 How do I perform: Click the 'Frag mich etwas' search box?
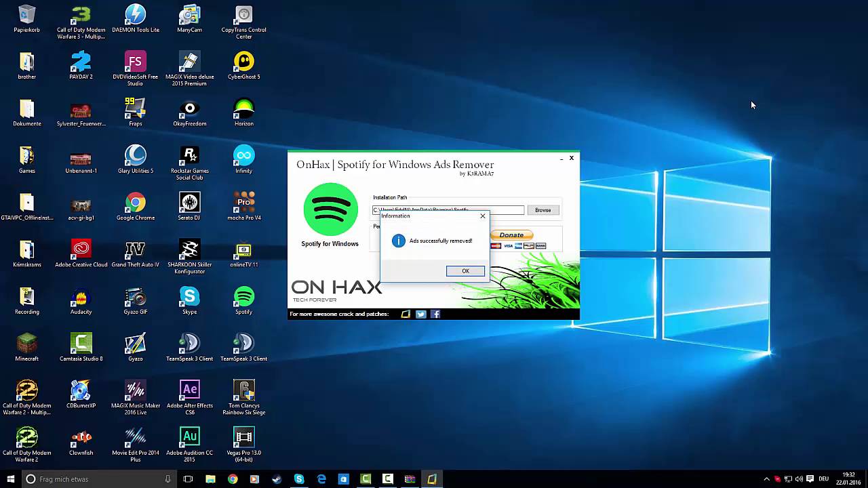click(x=98, y=479)
